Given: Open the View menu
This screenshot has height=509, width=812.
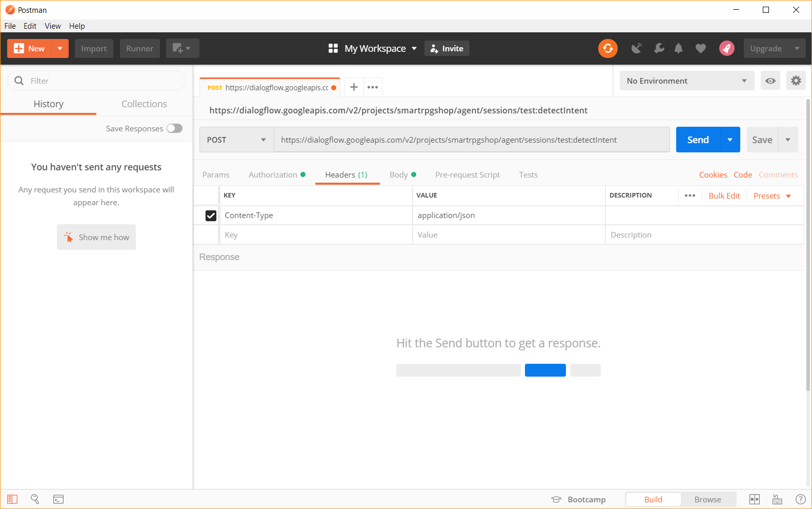Looking at the screenshot, I should 53,26.
